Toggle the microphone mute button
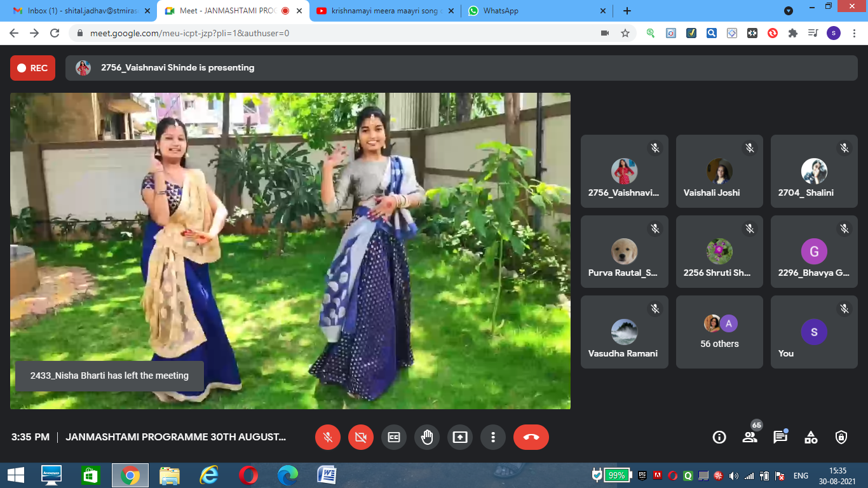Screen dimensions: 868x488 (328, 437)
